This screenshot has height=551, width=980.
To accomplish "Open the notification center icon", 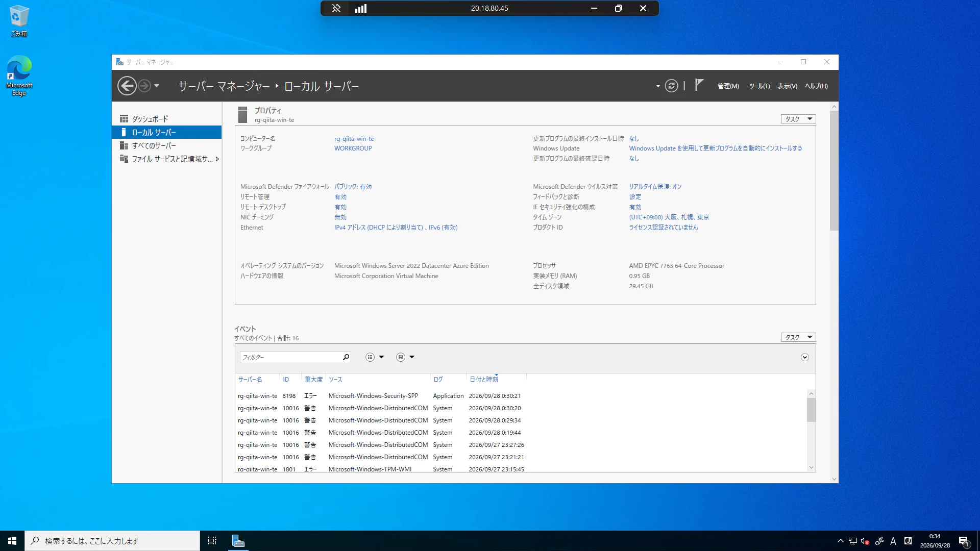I will coord(964,541).
